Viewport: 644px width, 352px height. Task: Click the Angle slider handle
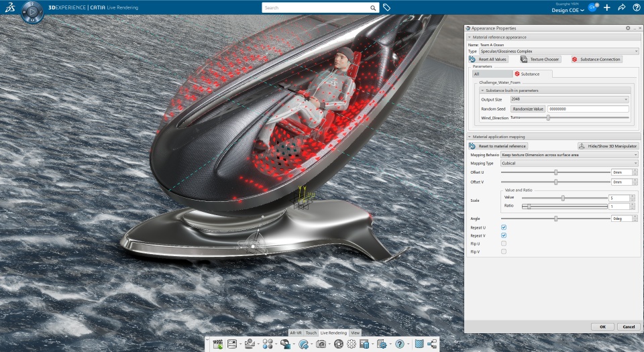[x=555, y=219]
